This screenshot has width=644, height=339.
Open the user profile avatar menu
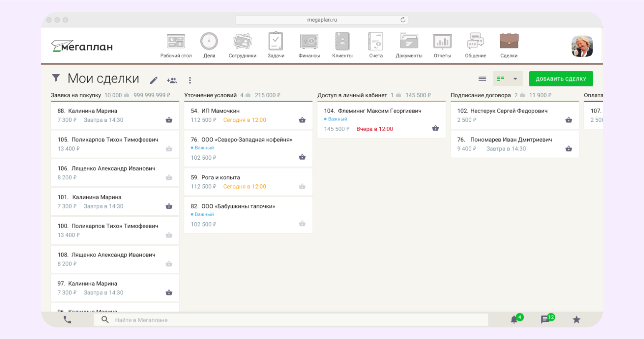click(582, 46)
